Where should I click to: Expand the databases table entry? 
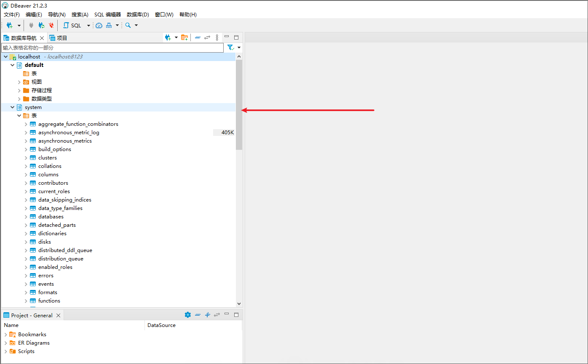(26, 216)
